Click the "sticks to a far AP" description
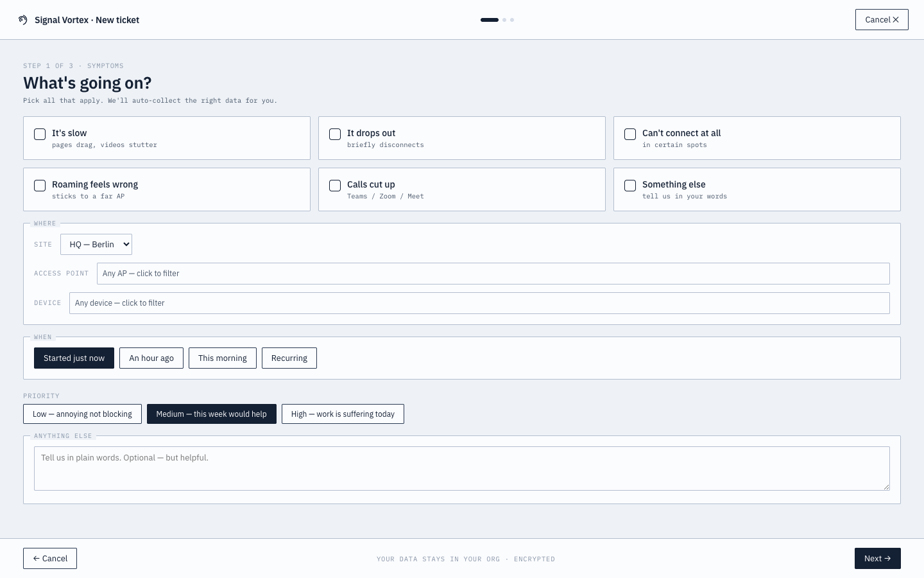The width and height of the screenshot is (924, 578). (89, 197)
